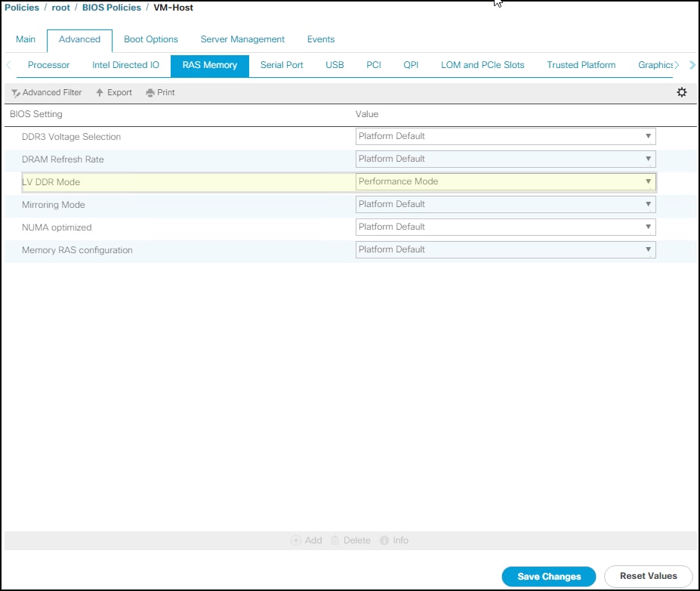Change the LV DDR Mode value
Screen dimensions: 700x591
pos(648,181)
